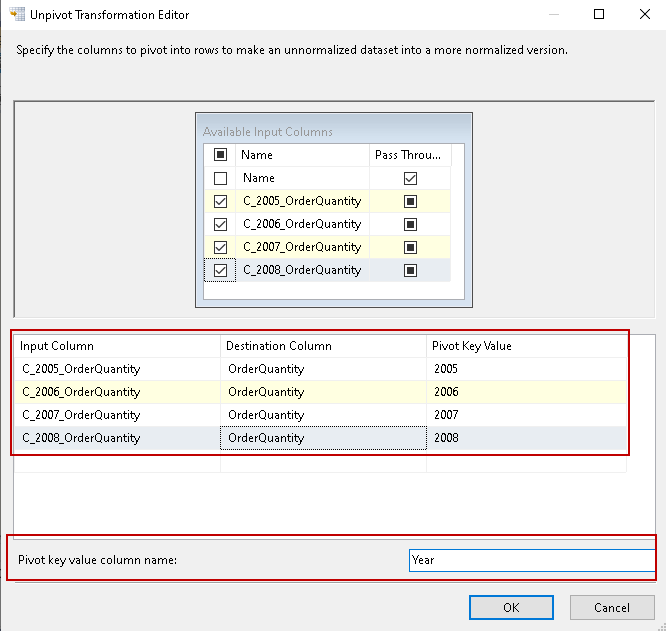The height and width of the screenshot is (631, 666).
Task: Toggle Pass Through for C_2005_OrderQuantity
Action: pyautogui.click(x=410, y=201)
